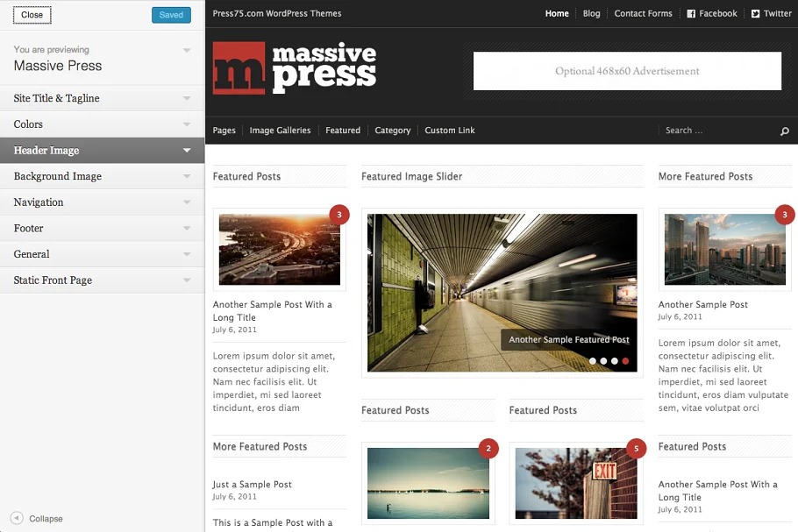The height and width of the screenshot is (532, 798).
Task: Click into the Search input field
Action: tap(716, 131)
